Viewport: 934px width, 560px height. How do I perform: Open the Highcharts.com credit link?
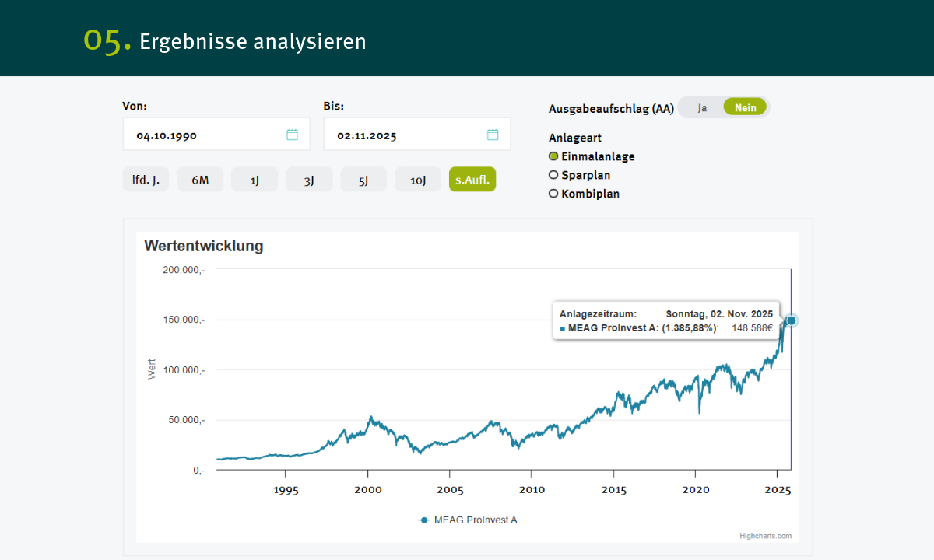[x=766, y=536]
